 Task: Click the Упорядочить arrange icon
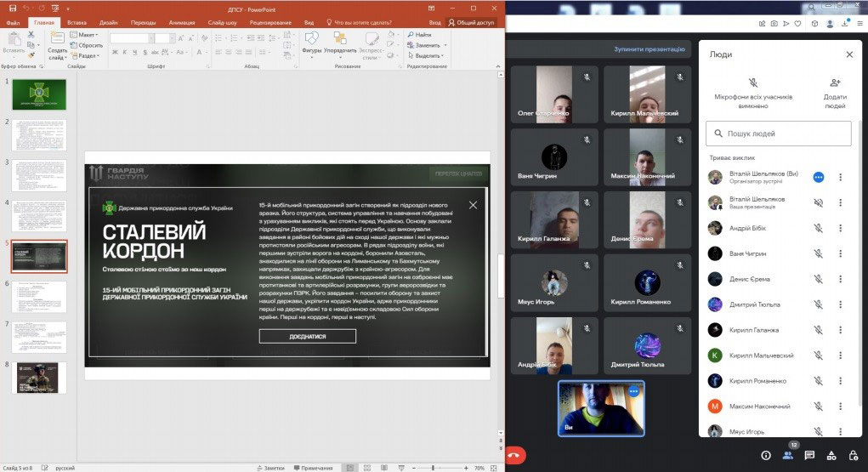[x=340, y=38]
